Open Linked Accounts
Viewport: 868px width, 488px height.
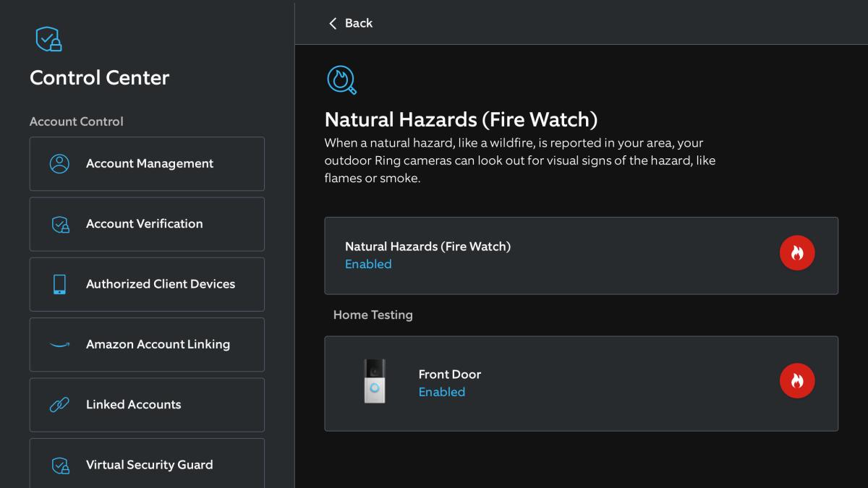(x=147, y=405)
